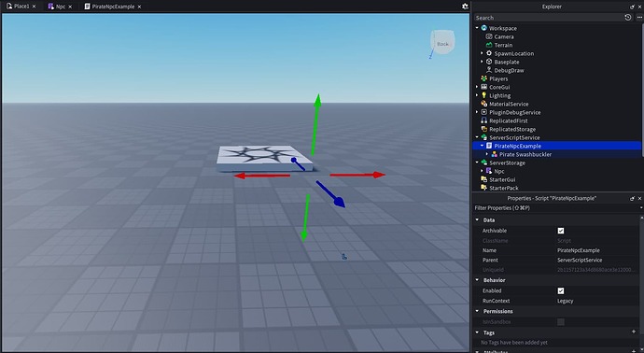Expand the Baseplate node
The width and height of the screenshot is (644, 353).
click(483, 62)
